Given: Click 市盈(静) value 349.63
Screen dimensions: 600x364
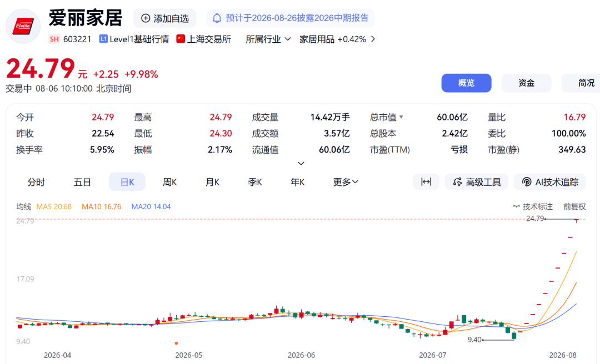Looking at the screenshot, I should point(572,149).
